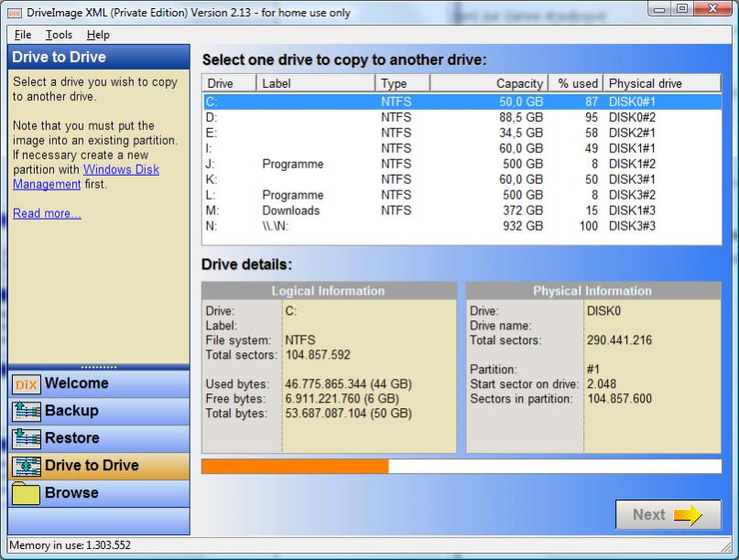Click the File system value NTFS
This screenshot has height=560, width=739.
[x=300, y=340]
